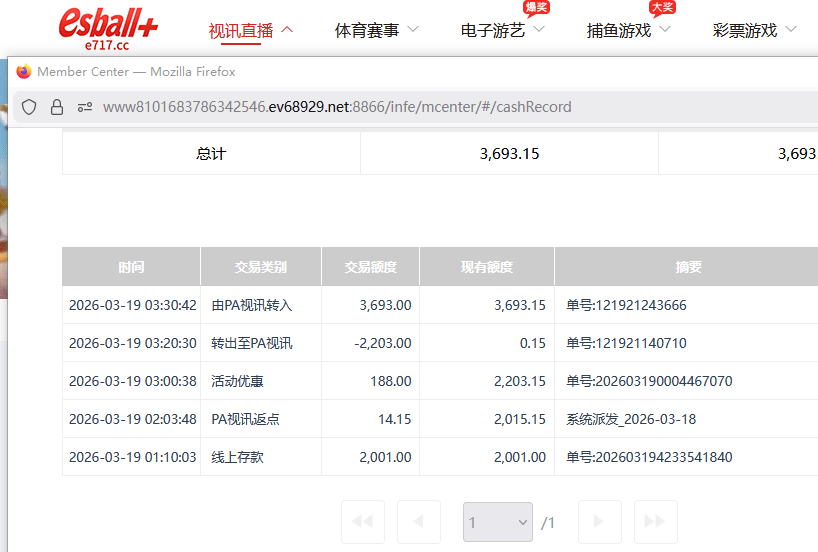Click the 时间 column header
Viewport: 818px width, 552px height.
(131, 267)
